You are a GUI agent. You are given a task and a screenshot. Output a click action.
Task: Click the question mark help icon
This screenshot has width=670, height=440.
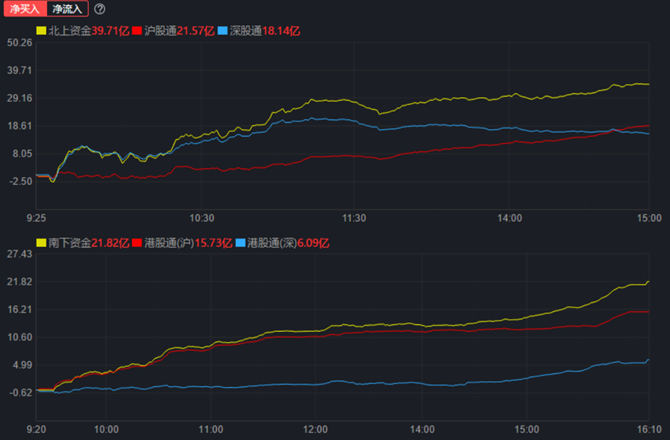[x=100, y=9]
